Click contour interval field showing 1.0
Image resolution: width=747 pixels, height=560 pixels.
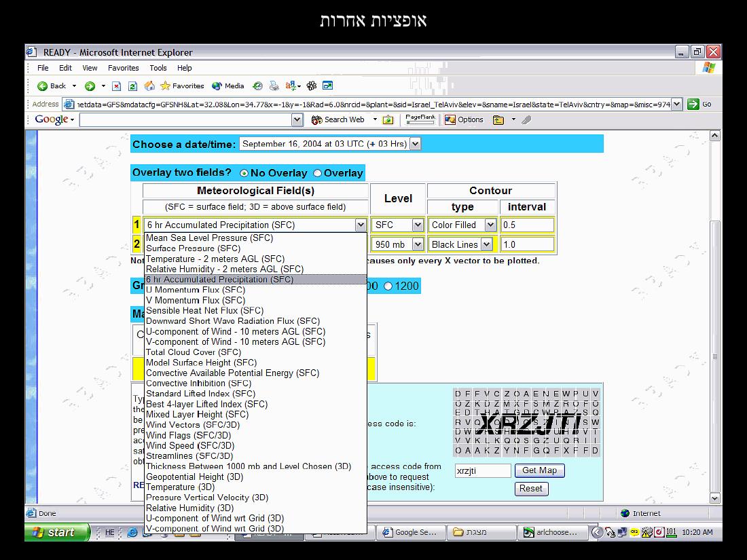tap(528, 244)
